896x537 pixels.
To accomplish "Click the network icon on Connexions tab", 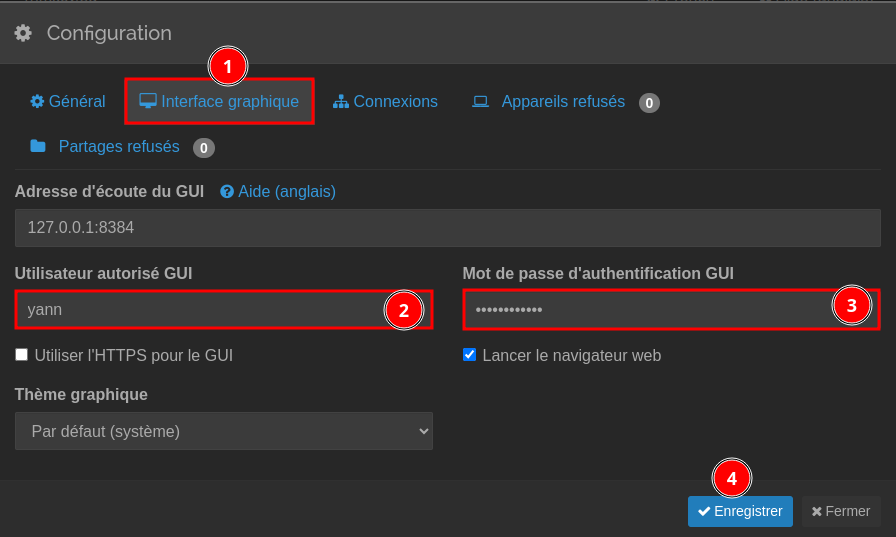I will click(x=341, y=101).
